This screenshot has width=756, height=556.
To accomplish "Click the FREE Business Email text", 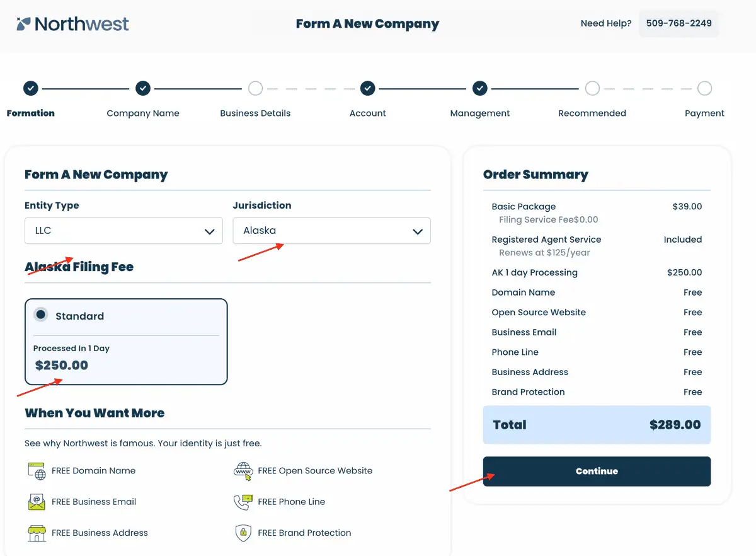I will click(x=94, y=502).
